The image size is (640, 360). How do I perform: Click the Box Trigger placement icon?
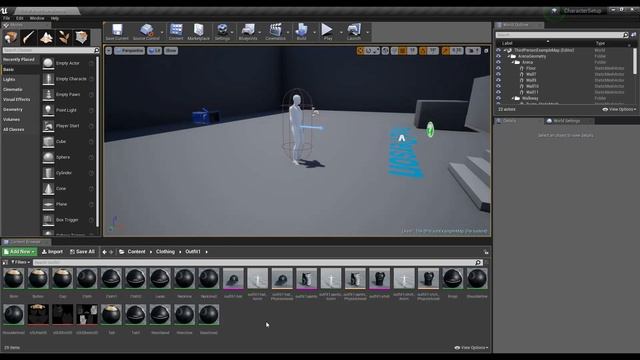[48, 220]
